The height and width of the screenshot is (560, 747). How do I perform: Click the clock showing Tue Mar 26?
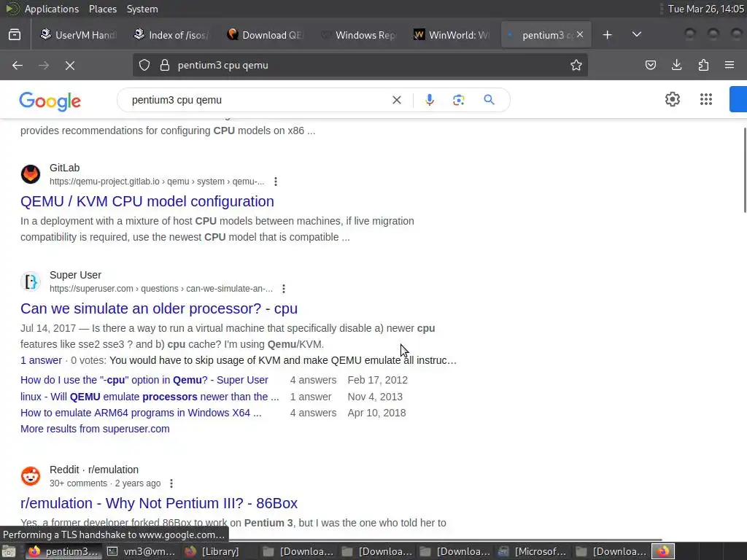(706, 9)
